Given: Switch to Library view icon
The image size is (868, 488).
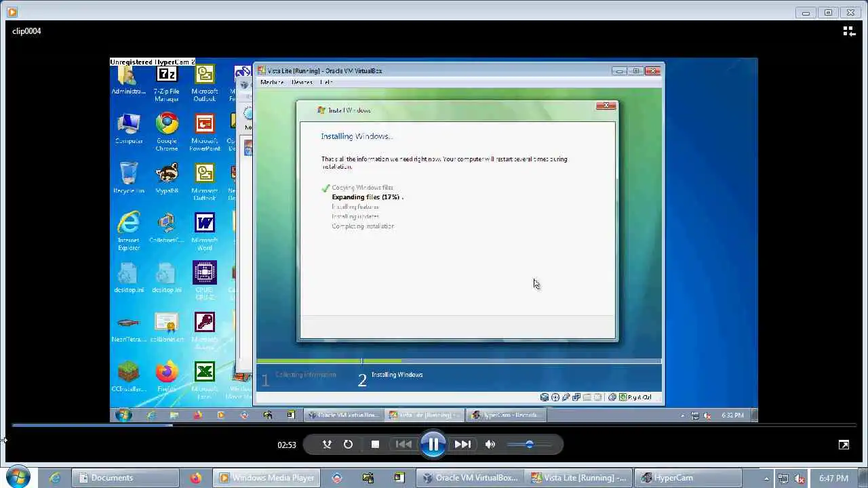Looking at the screenshot, I should coord(848,31).
